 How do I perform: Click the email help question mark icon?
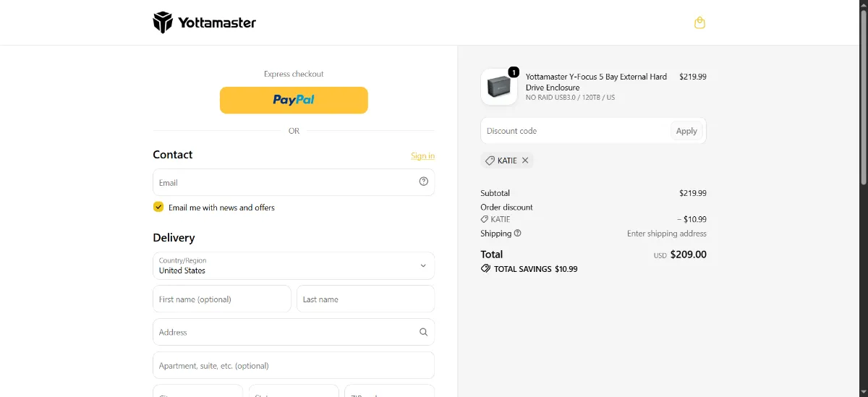(x=424, y=182)
